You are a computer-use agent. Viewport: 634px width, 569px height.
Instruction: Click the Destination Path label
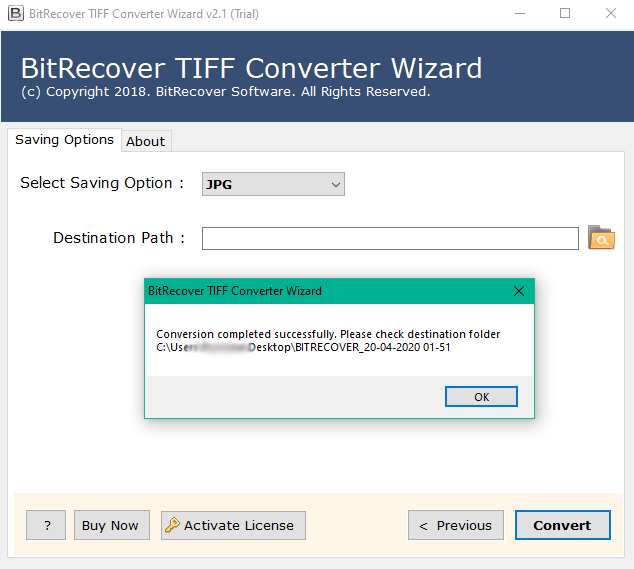tap(119, 238)
